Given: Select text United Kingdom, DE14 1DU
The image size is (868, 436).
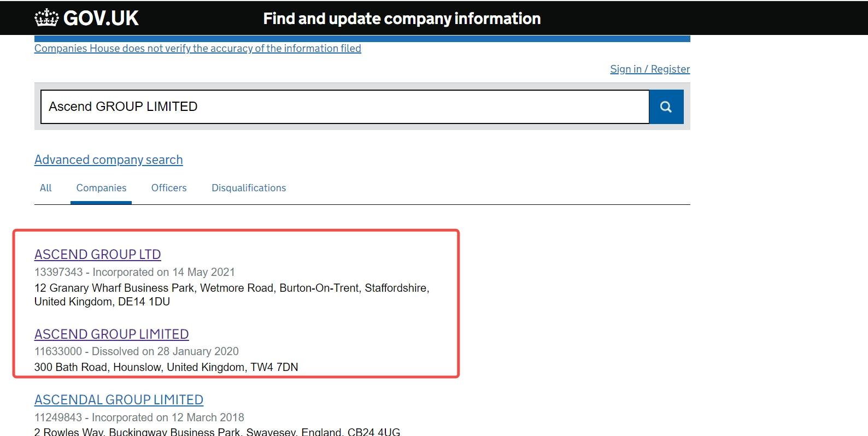Looking at the screenshot, I should 102,302.
